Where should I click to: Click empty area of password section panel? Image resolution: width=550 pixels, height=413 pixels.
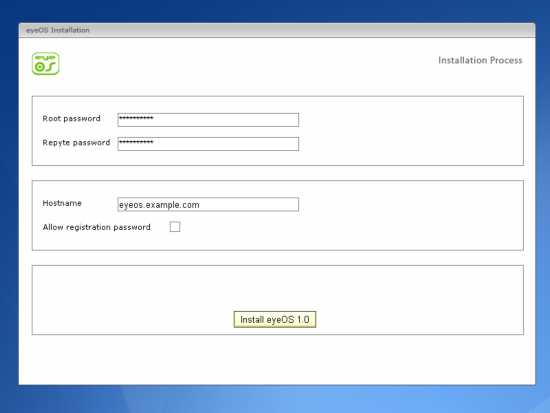(x=410, y=131)
